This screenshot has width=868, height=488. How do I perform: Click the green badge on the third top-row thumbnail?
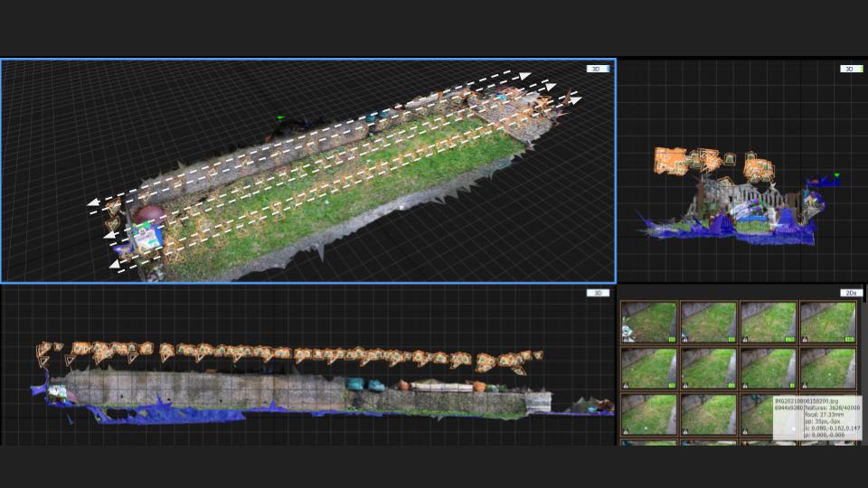pyautogui.click(x=790, y=339)
